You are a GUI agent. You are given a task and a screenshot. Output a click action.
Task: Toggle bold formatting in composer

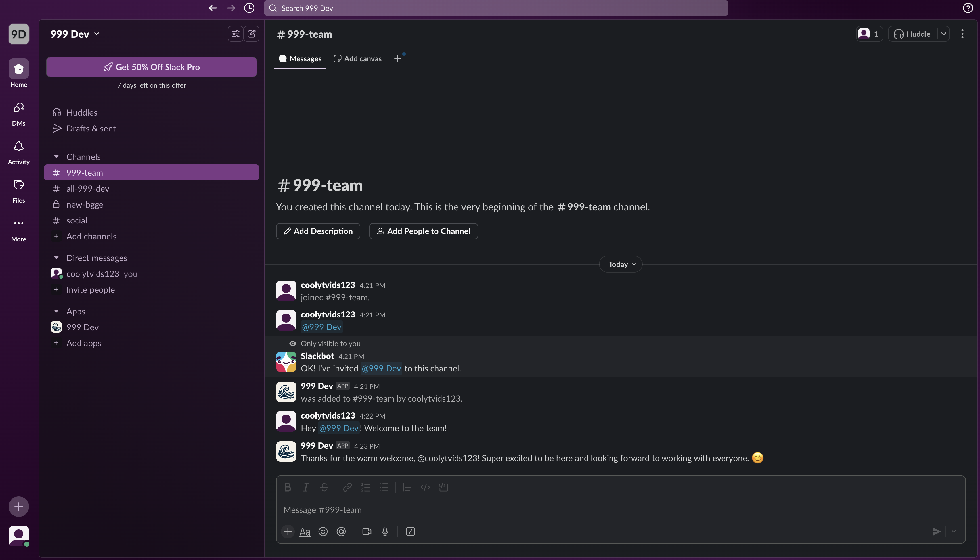tap(288, 487)
